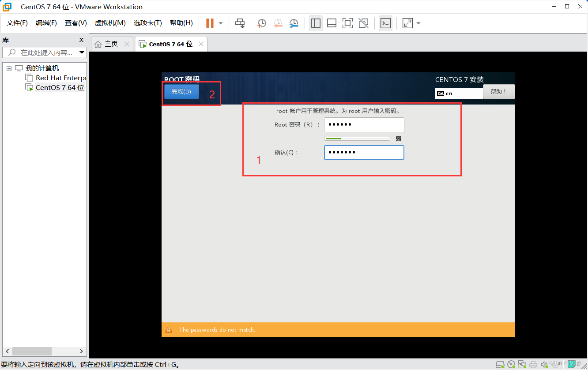Click the send Ctrl+Alt+Del icon
This screenshot has width=588, height=370.
click(240, 23)
